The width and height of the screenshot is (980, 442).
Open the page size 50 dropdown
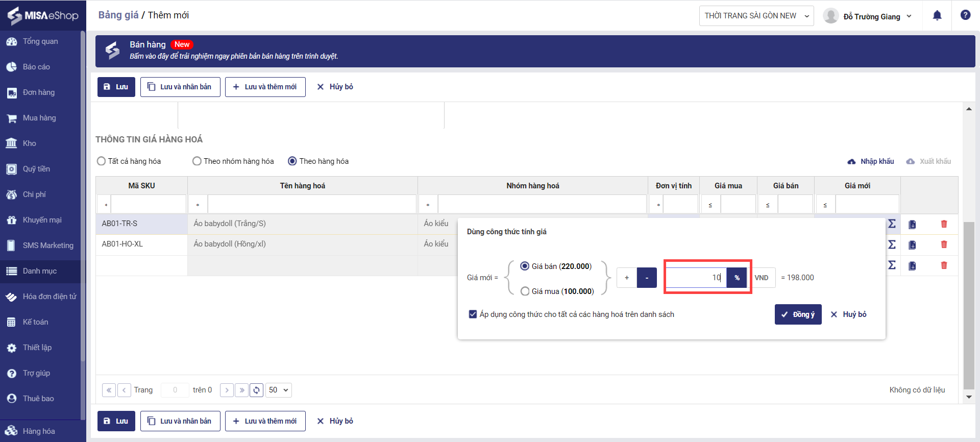278,390
